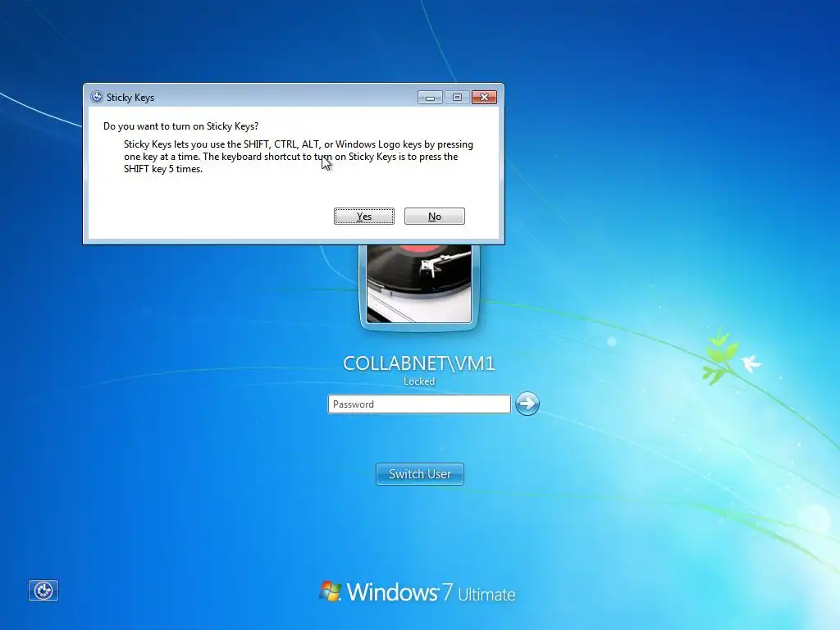Confirm Sticky Keys with the Yes button
The height and width of the screenshot is (630, 840).
363,216
